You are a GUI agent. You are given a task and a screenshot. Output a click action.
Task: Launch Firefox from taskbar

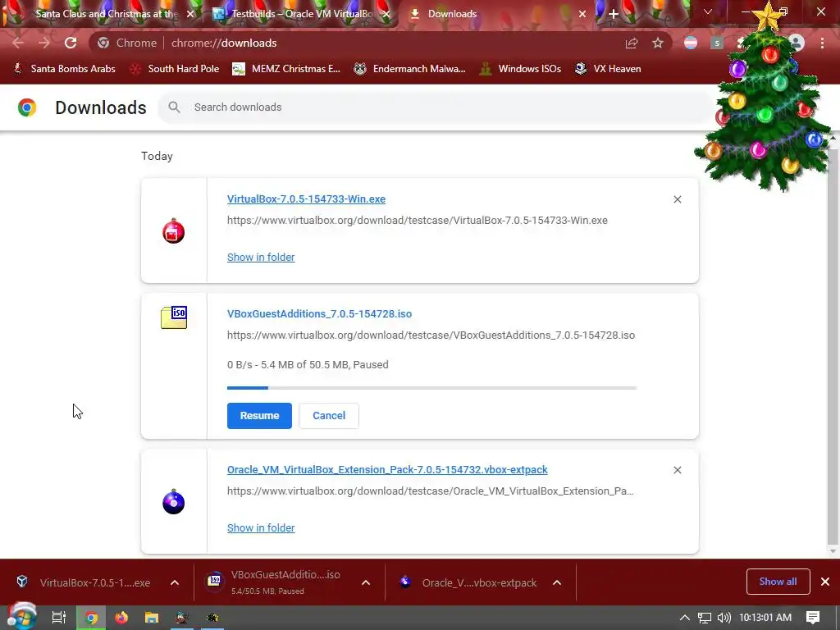[x=121, y=618]
